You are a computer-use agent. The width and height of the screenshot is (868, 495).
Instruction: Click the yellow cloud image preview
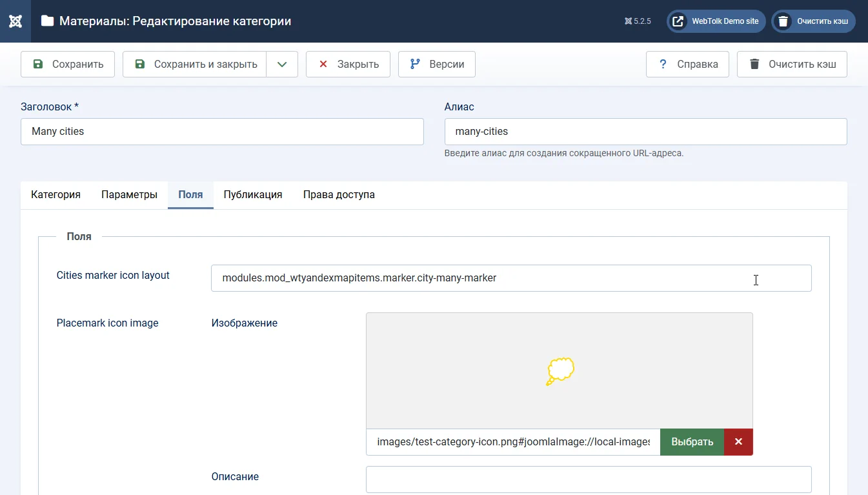point(560,371)
